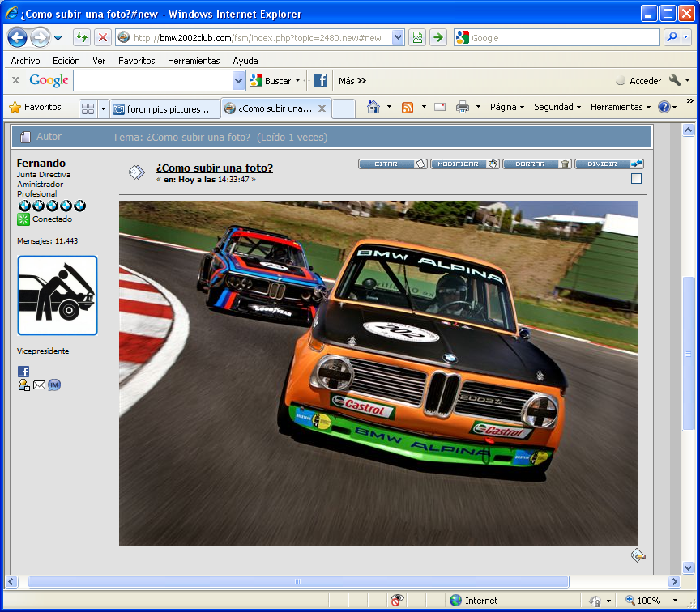Viewport: 700px width, 612px height.
Task: Click the green Go arrow button
Action: tap(438, 37)
